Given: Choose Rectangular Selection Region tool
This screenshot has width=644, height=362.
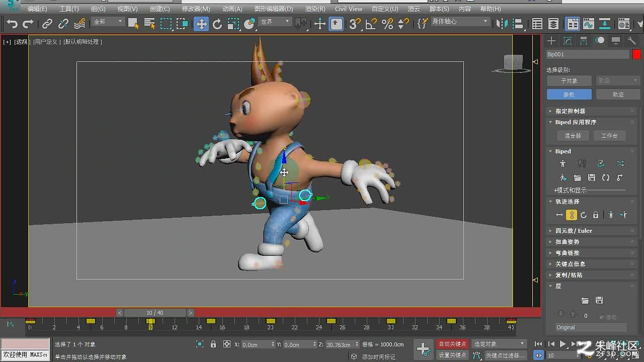Looking at the screenshot, I should tap(166, 24).
